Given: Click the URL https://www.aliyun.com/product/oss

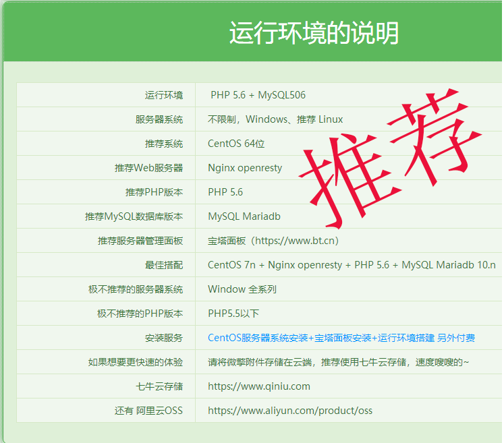Looking at the screenshot, I should (x=290, y=411).
